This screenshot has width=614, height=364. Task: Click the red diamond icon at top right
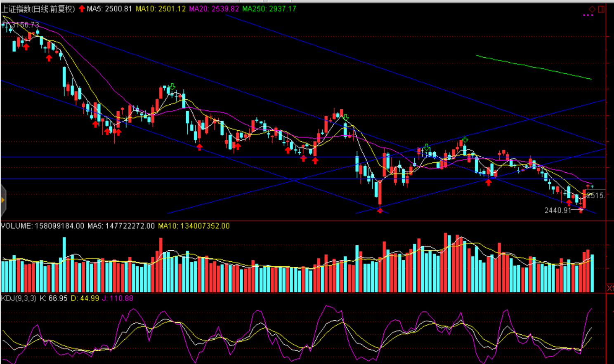(x=592, y=9)
